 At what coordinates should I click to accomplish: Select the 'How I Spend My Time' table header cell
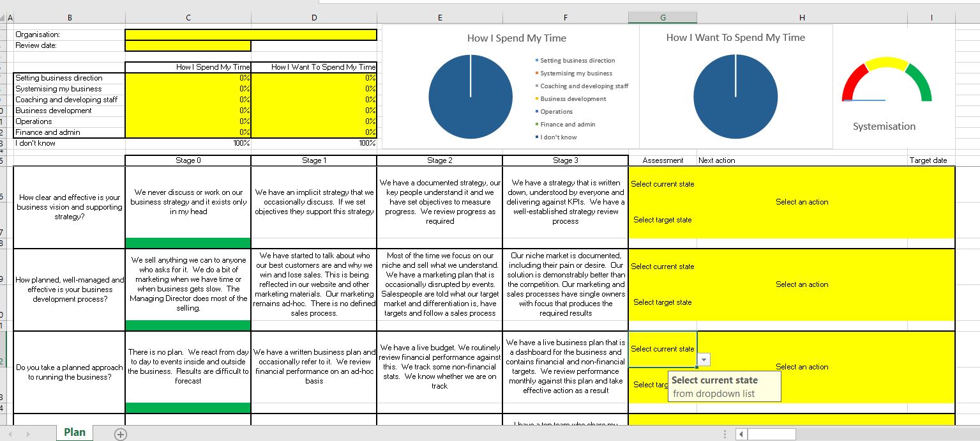coord(188,67)
